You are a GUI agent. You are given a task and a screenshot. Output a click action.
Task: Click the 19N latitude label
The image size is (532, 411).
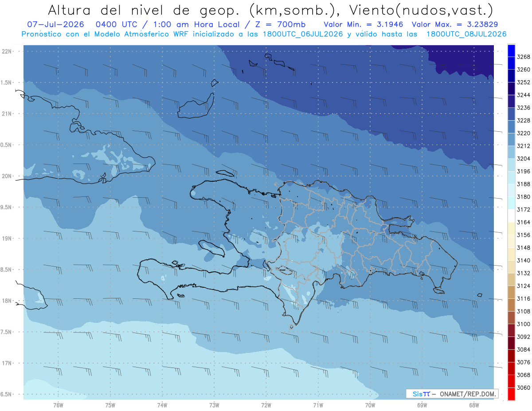pyautogui.click(x=7, y=239)
